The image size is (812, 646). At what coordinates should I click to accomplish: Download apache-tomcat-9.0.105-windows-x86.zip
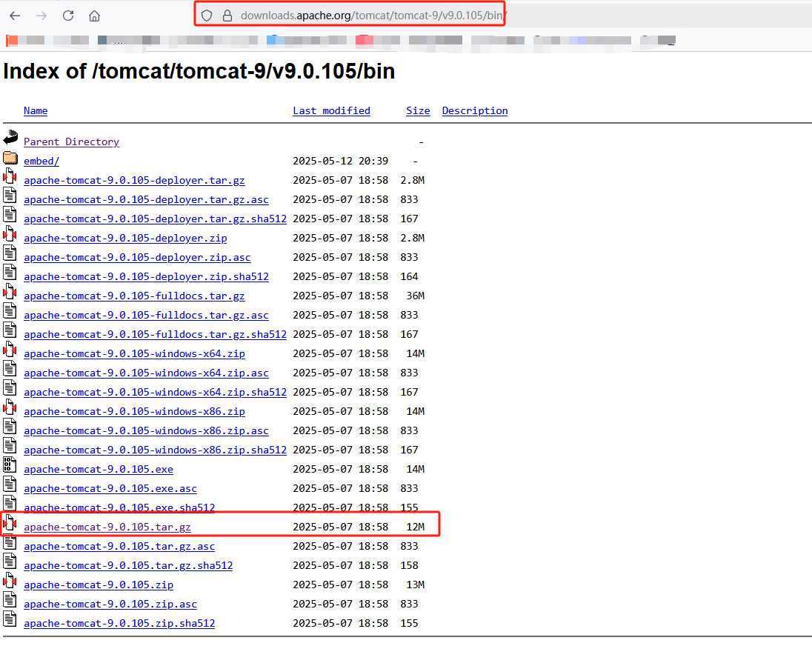pos(134,411)
